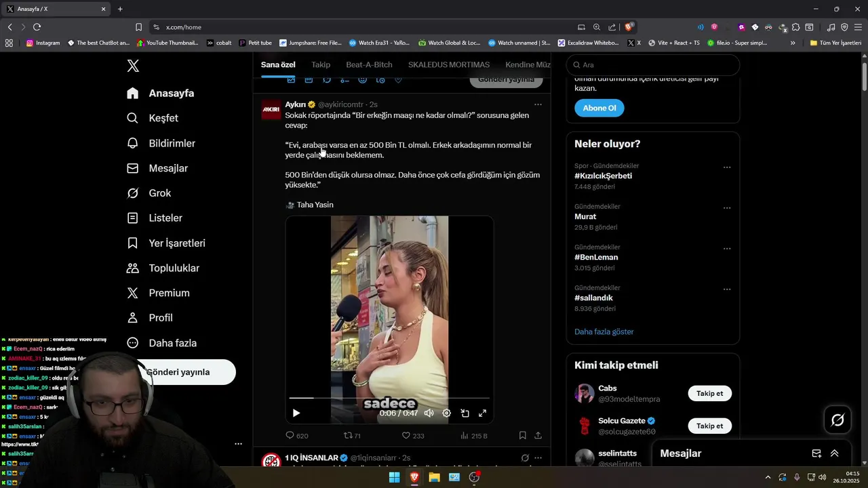Reload the page in browser
The height and width of the screenshot is (488, 868).
pos(37,27)
